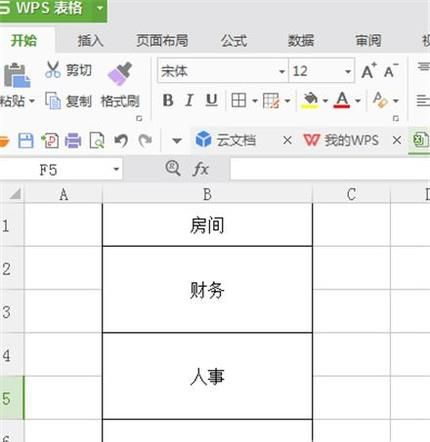Print the document with printer icon

tap(73, 141)
